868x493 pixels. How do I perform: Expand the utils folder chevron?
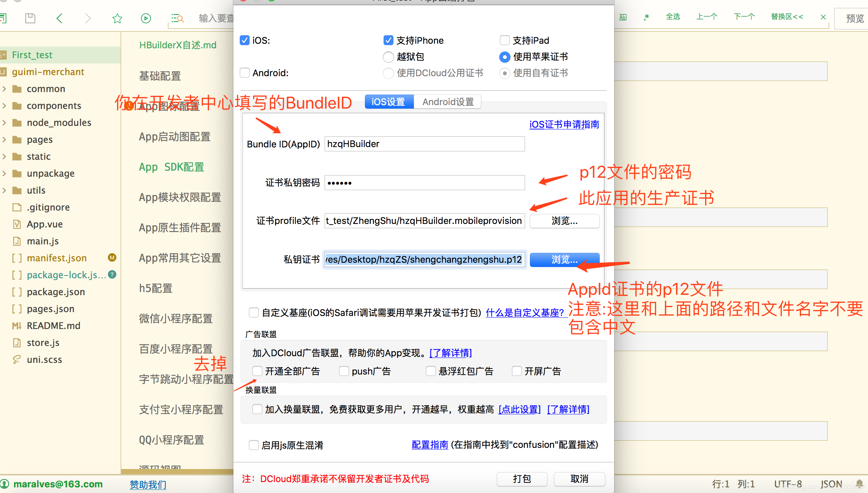click(4, 190)
